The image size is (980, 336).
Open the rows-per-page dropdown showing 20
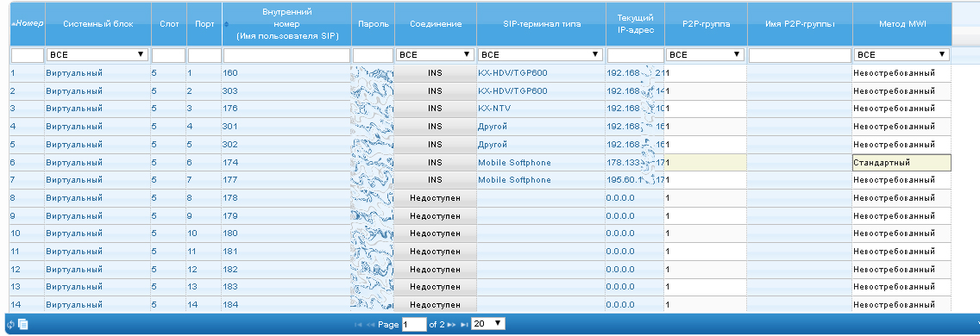click(x=488, y=324)
